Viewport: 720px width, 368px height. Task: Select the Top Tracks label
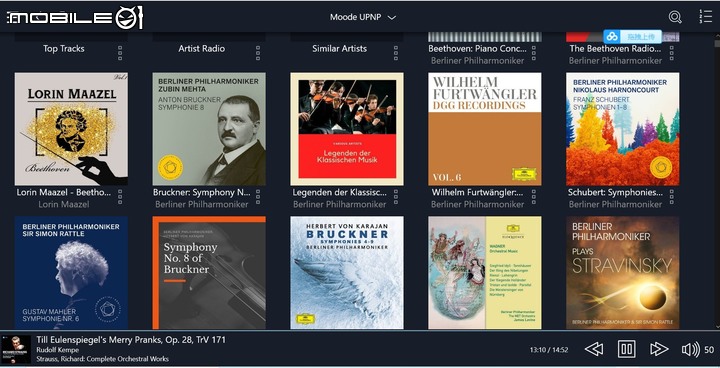coord(64,49)
